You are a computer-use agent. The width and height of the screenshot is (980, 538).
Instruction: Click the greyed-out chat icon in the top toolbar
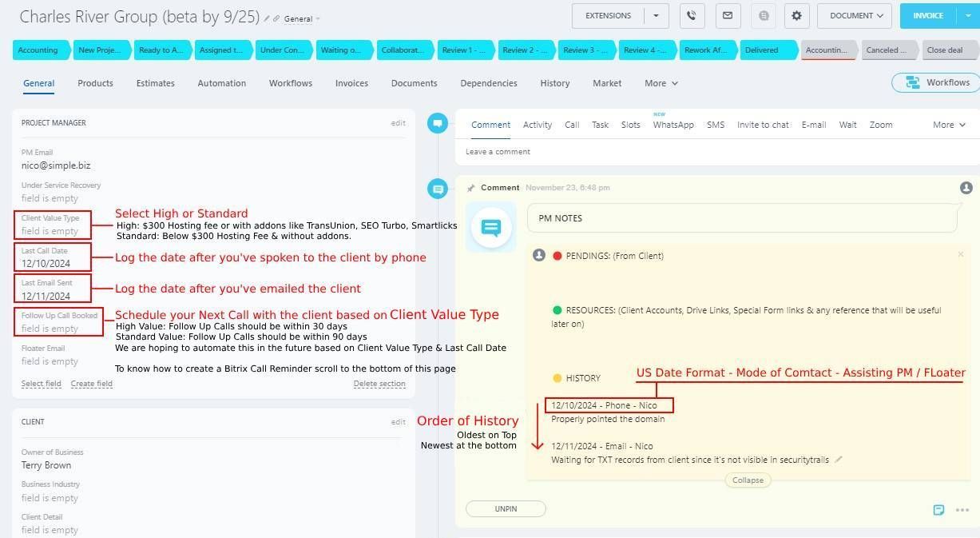pyautogui.click(x=763, y=15)
